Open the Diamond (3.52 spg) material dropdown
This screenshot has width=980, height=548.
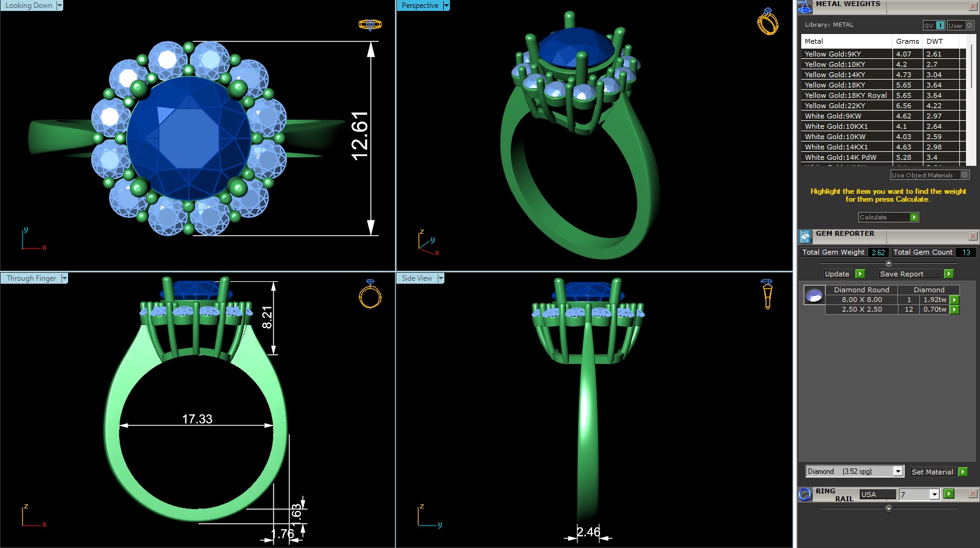(898, 471)
